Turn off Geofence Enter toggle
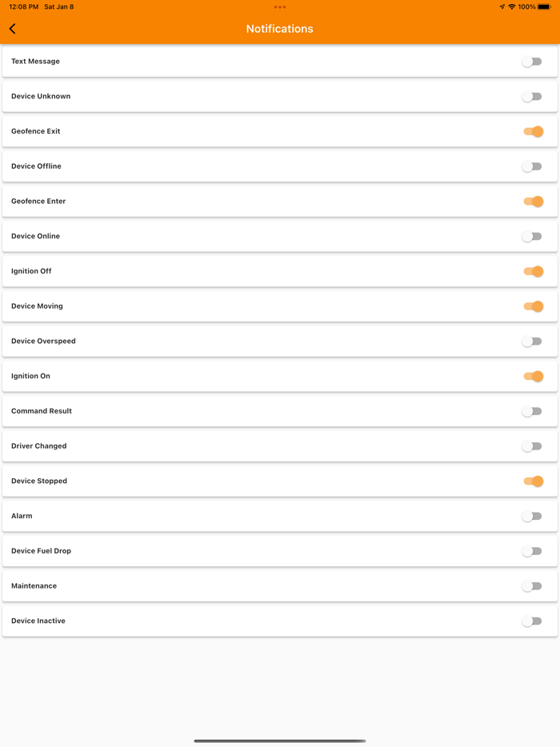 coord(533,202)
